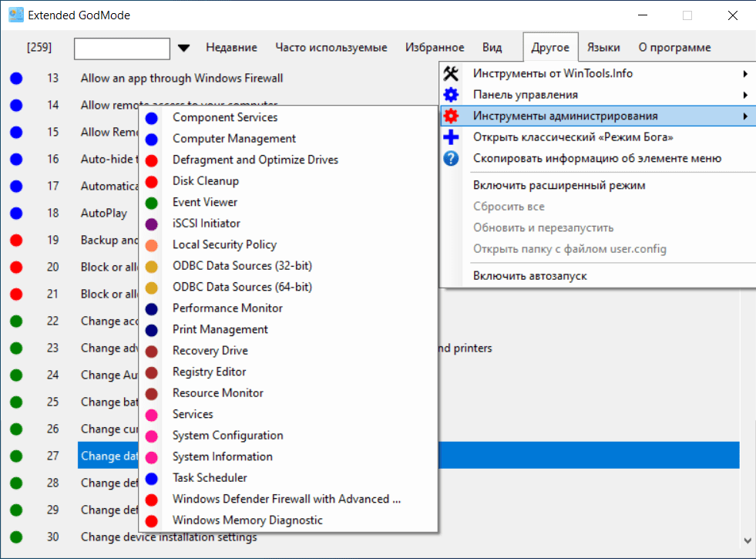756x559 pixels.
Task: Open Resource Monitor entry
Action: pos(218,393)
